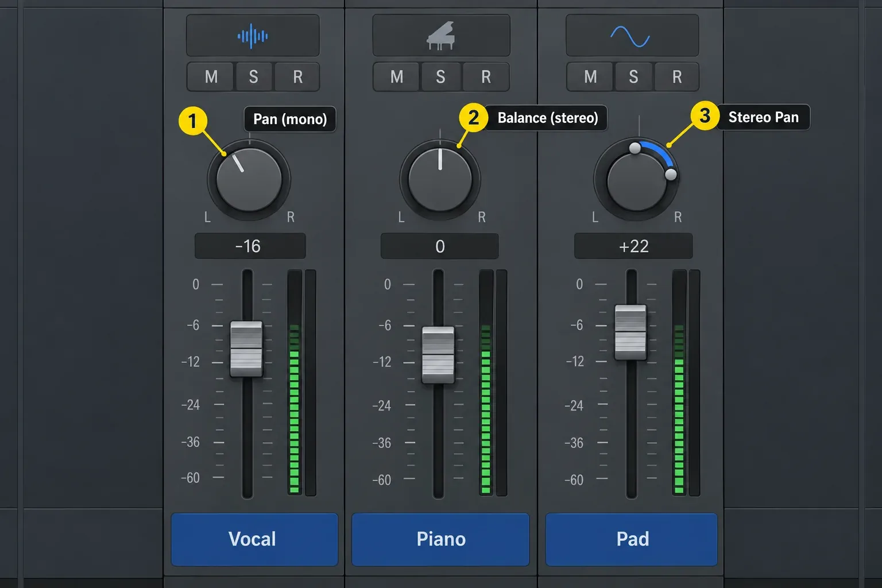The height and width of the screenshot is (588, 882).
Task: Click the Piano balance knob
Action: coord(440,179)
